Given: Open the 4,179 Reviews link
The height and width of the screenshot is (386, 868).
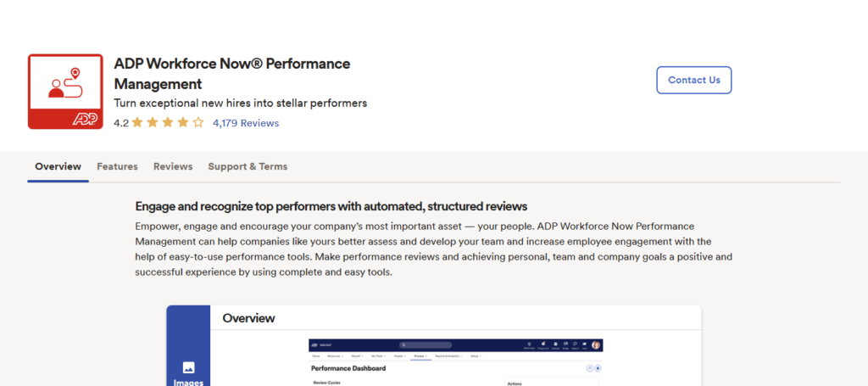Looking at the screenshot, I should (246, 123).
